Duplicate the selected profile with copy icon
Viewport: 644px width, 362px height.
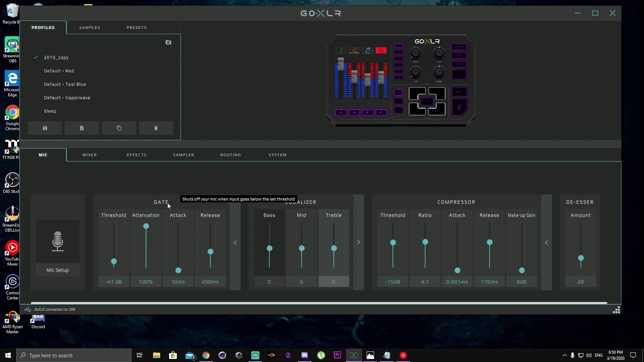(x=119, y=128)
